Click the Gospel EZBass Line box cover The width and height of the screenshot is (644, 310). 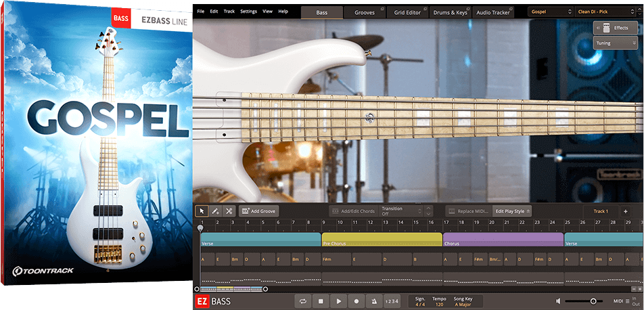click(x=97, y=143)
